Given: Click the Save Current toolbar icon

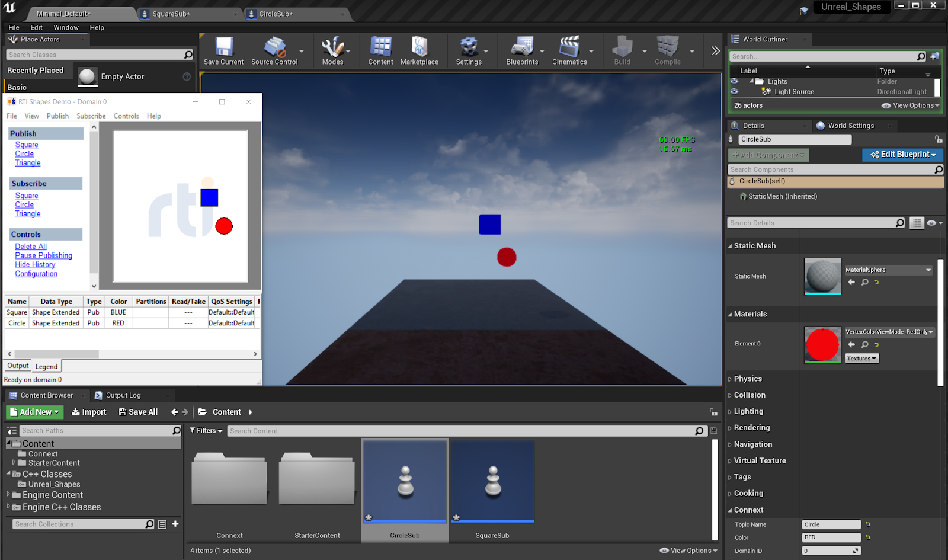Looking at the screenshot, I should point(223,50).
